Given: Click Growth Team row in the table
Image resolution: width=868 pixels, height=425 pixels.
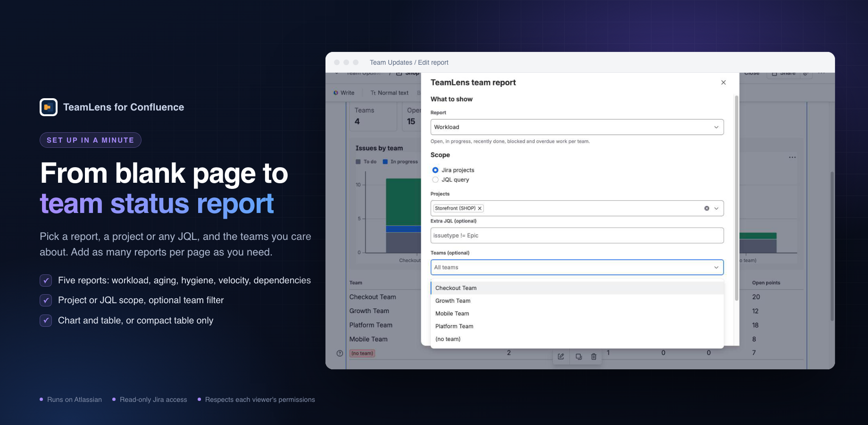Looking at the screenshot, I should (369, 311).
